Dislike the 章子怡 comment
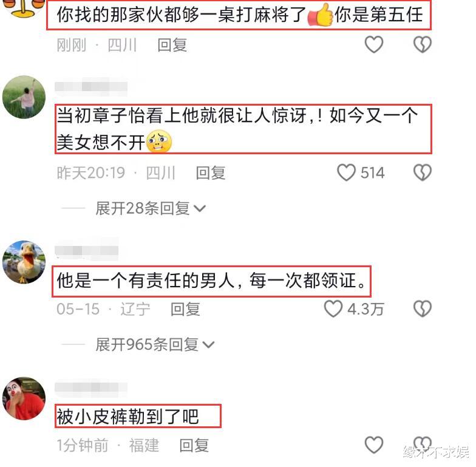Image resolution: width=476 pixels, height=467 pixels. [x=423, y=172]
